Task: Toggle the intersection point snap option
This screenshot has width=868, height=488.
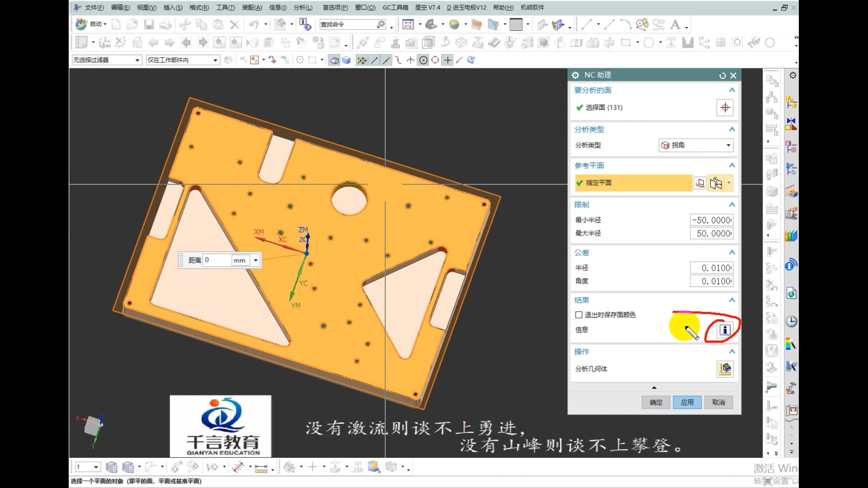Action: point(410,60)
